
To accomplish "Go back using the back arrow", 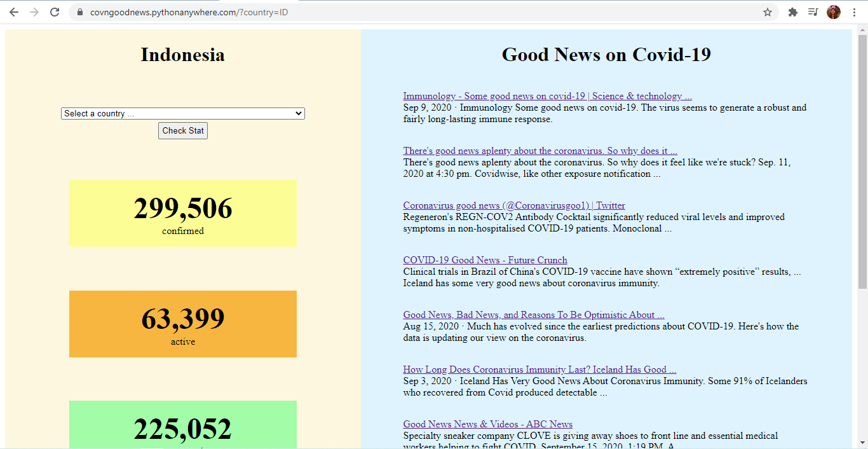I will click(13, 11).
